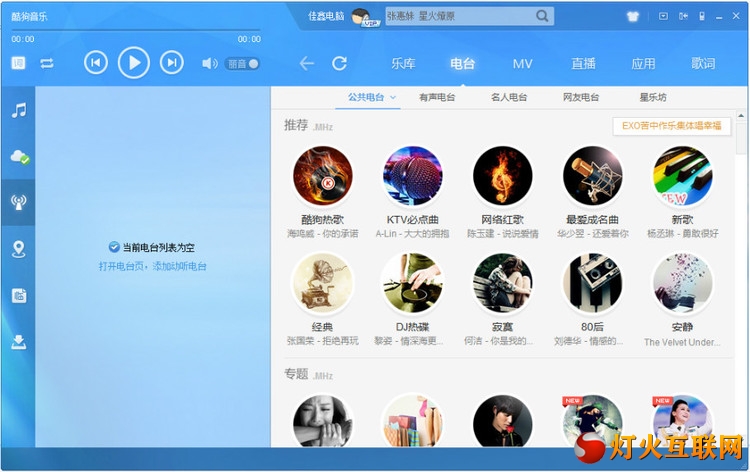Viewport: 750px width, 472px height.
Task: Play the 酷狗热歌 radio station
Action: [323, 176]
